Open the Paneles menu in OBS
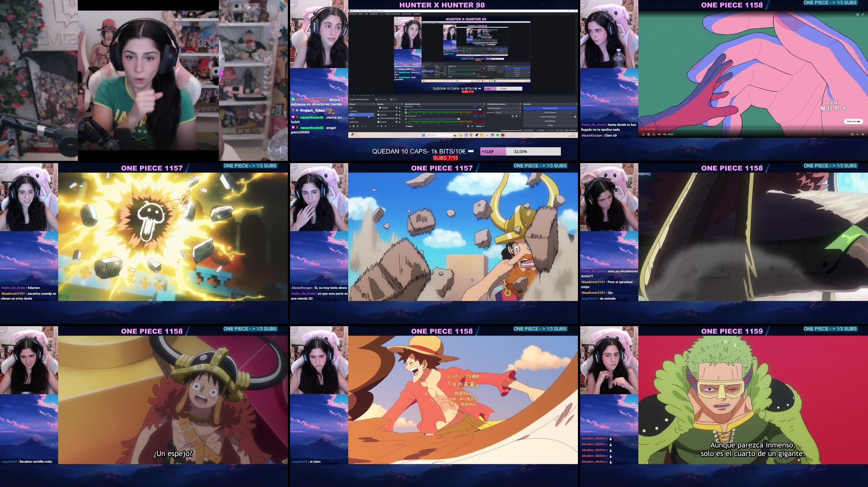The height and width of the screenshot is (487, 868). [x=374, y=14]
